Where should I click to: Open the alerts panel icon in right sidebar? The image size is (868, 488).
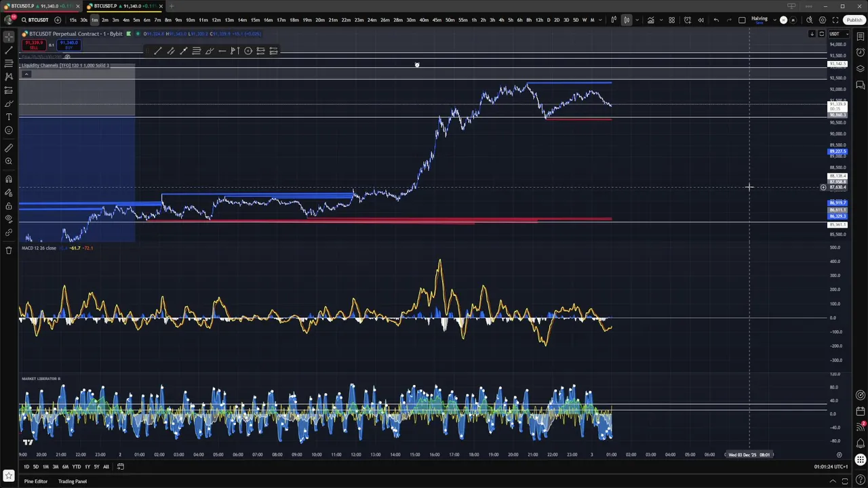click(861, 53)
